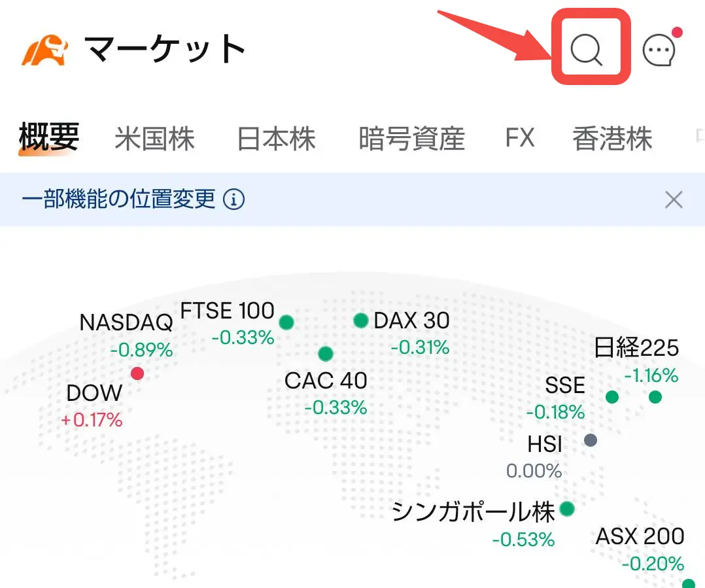
Task: Open the search magnifier icon
Action: click(x=587, y=50)
